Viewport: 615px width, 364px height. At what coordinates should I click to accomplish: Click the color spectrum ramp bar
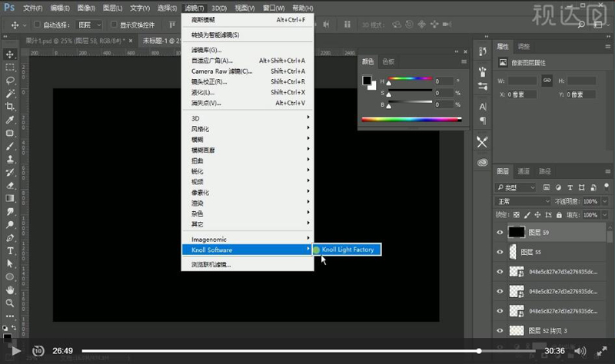pyautogui.click(x=411, y=119)
